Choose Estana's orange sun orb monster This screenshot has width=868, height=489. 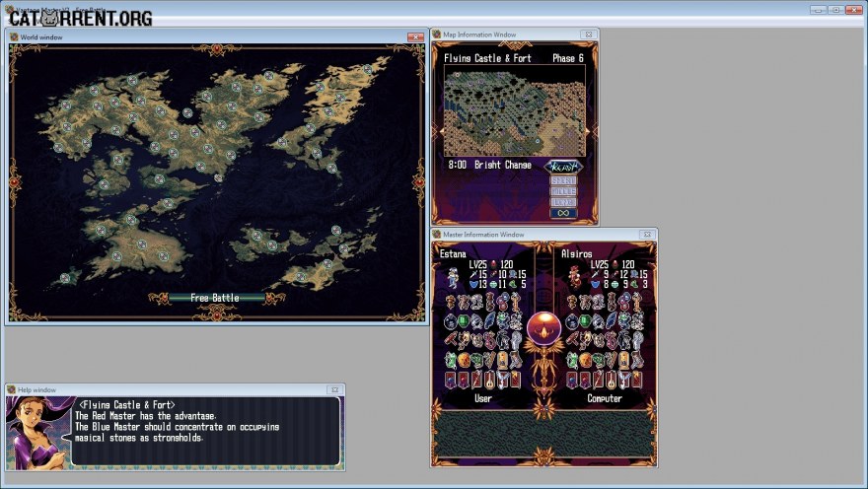point(464,360)
